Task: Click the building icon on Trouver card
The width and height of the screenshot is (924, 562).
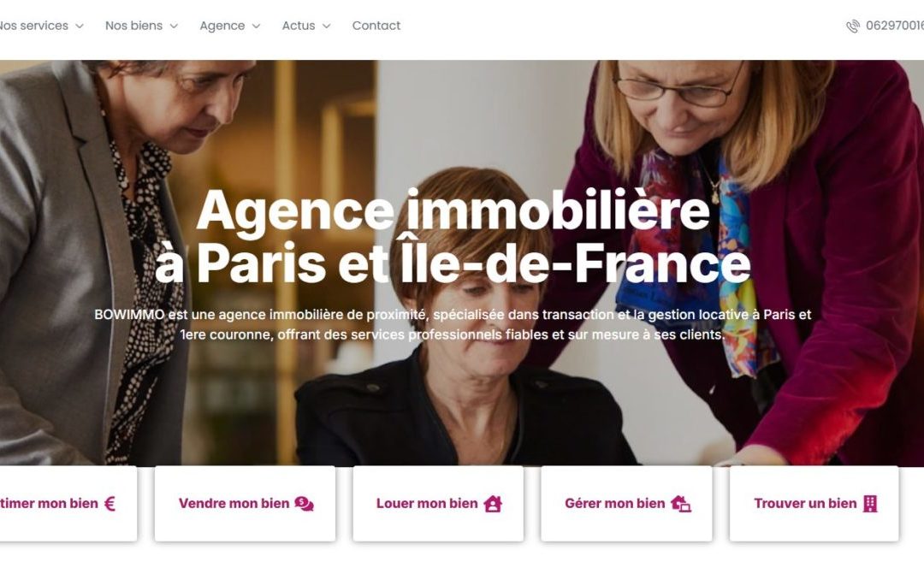Action: coord(870,504)
